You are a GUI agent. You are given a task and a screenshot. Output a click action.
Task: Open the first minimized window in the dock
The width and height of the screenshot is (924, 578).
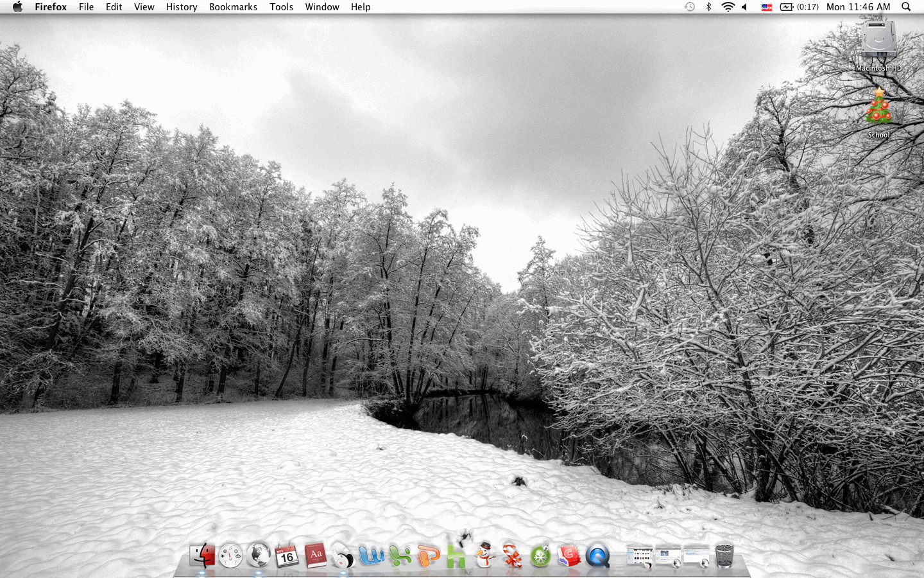[x=640, y=557]
